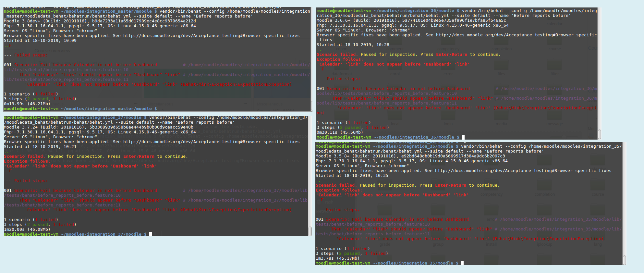The image size is (644, 273).
Task: Click 'Exception follows:' in integration_37 terminal
Action: [x=27, y=161]
